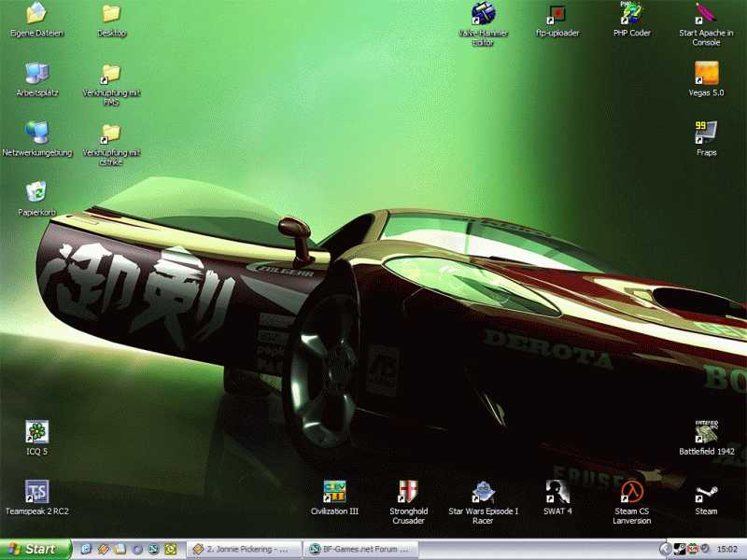Open the Steam CS Lanversion shortcut
747x560 pixels.
pos(632,492)
